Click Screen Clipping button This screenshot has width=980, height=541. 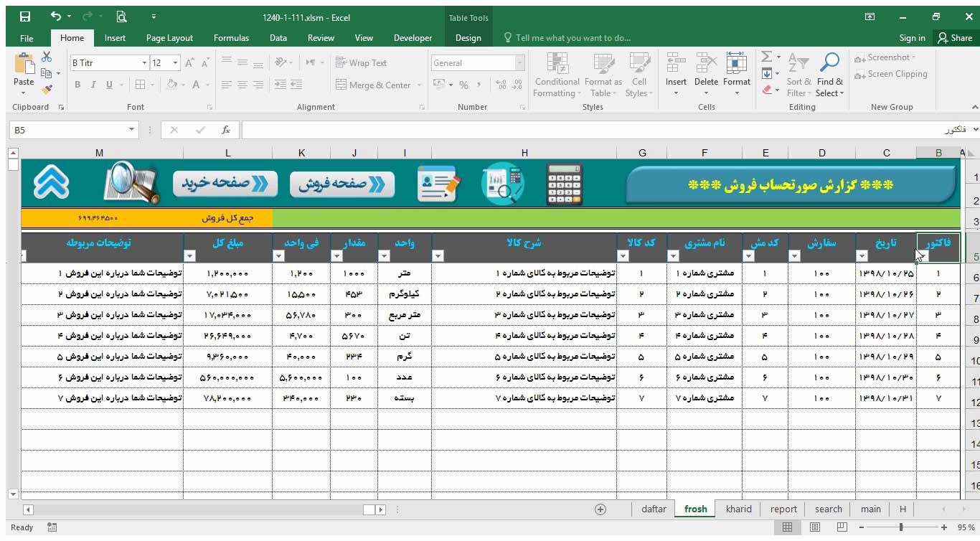point(891,74)
